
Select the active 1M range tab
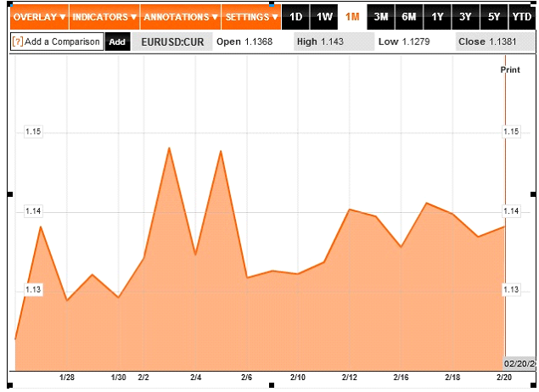pyautogui.click(x=352, y=16)
